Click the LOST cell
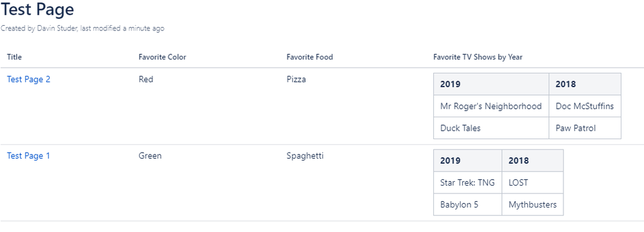644x232 pixels. click(532, 182)
